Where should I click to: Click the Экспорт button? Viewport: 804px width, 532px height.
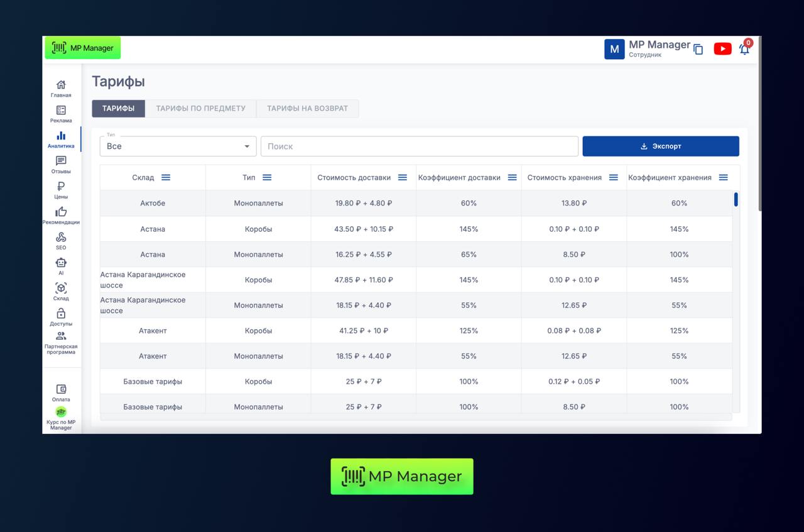click(660, 146)
